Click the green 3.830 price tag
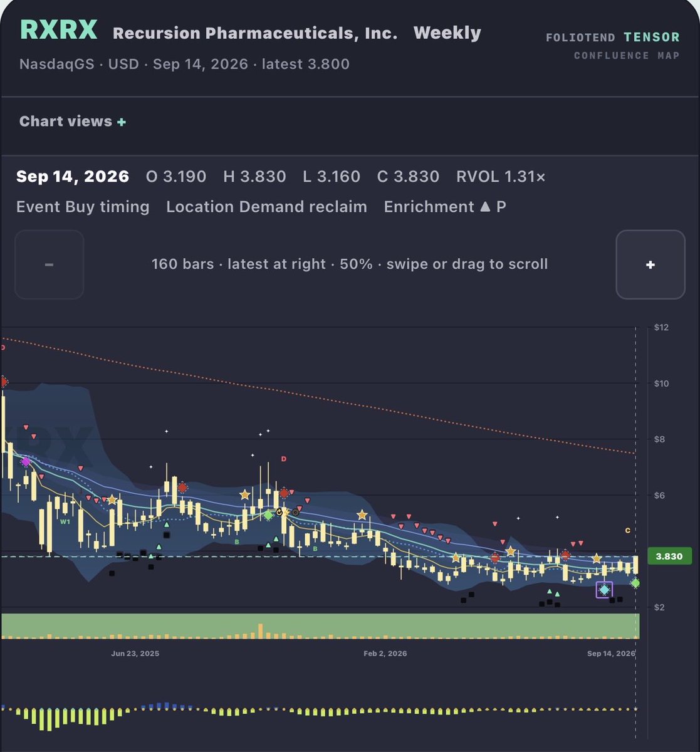 coord(669,556)
